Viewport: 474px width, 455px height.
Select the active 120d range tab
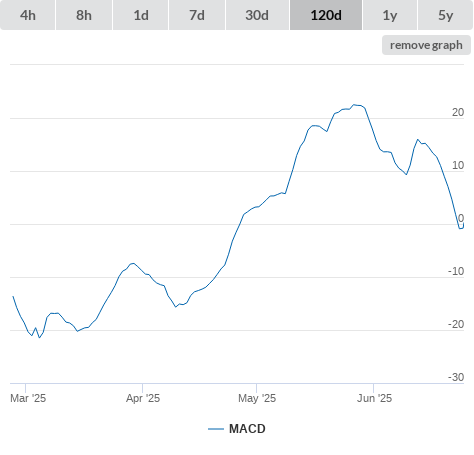click(326, 15)
